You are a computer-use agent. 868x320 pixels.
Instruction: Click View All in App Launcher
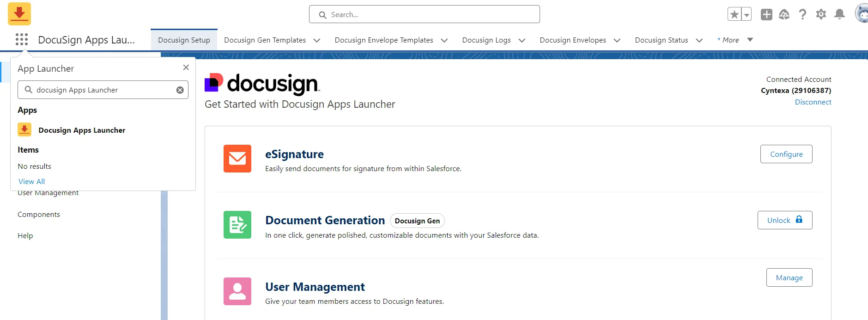tap(31, 182)
